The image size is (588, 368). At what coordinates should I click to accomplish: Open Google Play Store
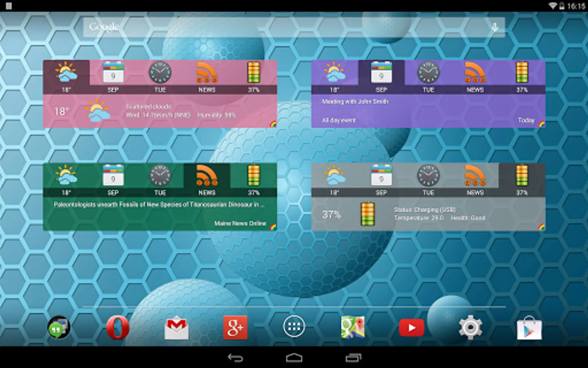click(529, 328)
